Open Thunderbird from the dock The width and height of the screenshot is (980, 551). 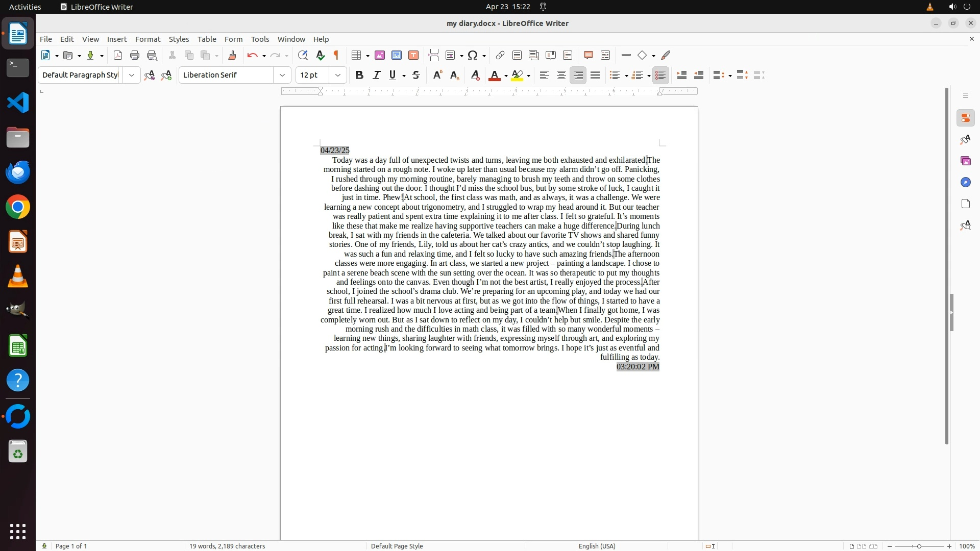click(18, 172)
